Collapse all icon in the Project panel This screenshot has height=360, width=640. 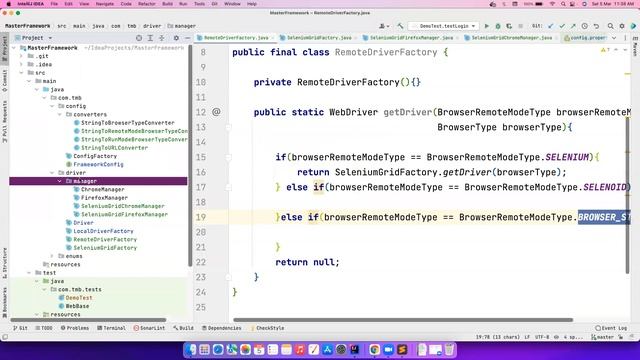[162, 38]
